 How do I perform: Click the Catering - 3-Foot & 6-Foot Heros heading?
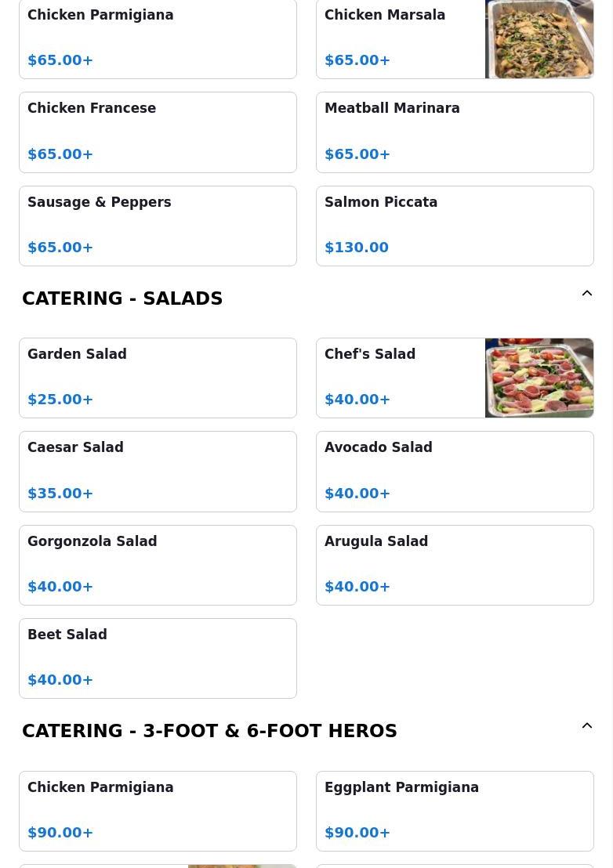tap(209, 731)
